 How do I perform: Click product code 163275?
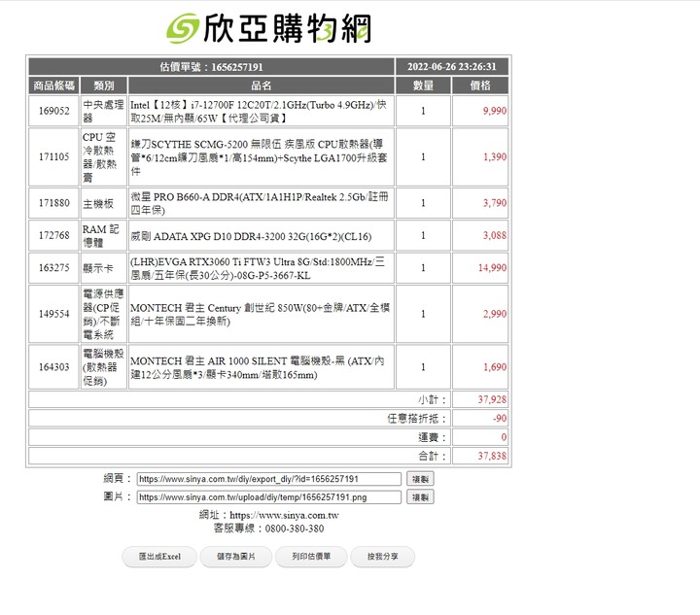click(53, 267)
